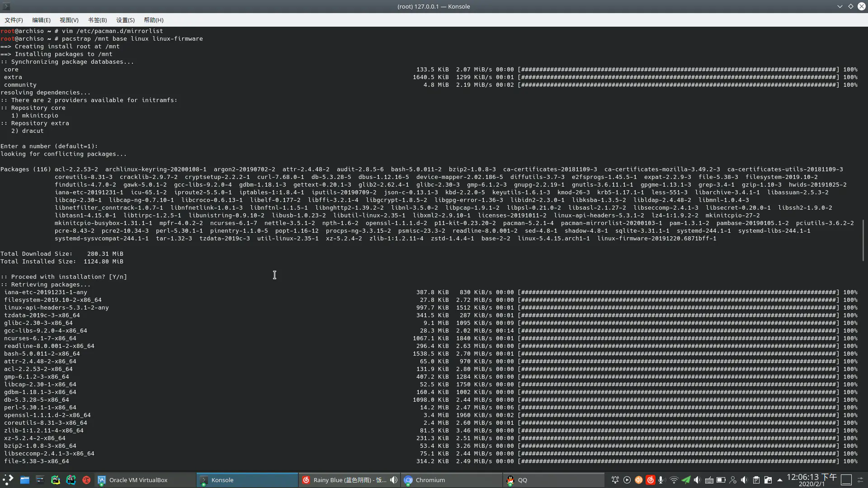This screenshot has width=868, height=488.
Task: Open the 文件(F) file menu
Action: [x=14, y=20]
